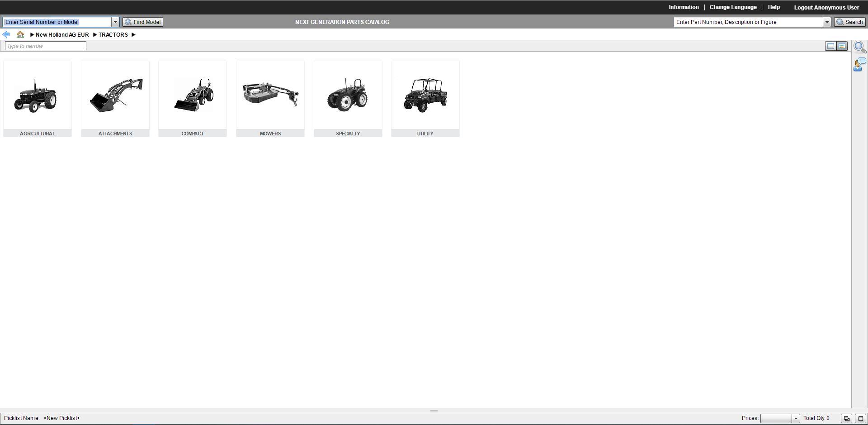Open the Information menu
The image size is (868, 425).
(684, 7)
